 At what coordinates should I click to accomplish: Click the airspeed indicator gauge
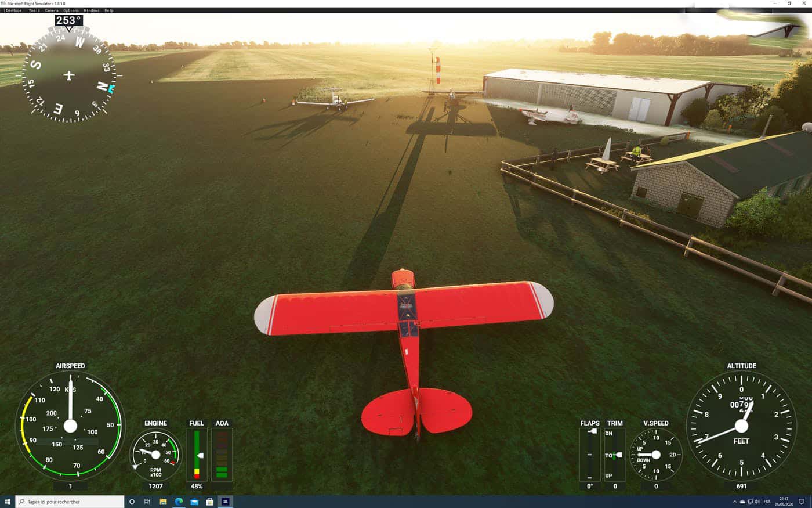tap(70, 426)
